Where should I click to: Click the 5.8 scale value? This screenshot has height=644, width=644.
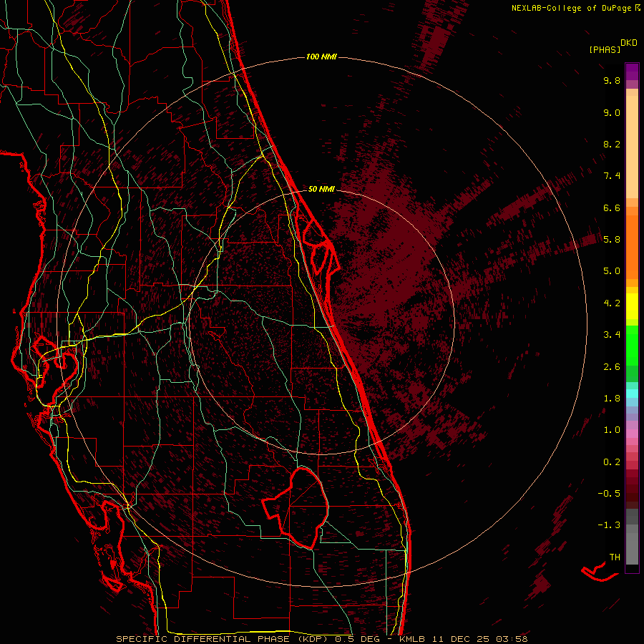pos(612,240)
